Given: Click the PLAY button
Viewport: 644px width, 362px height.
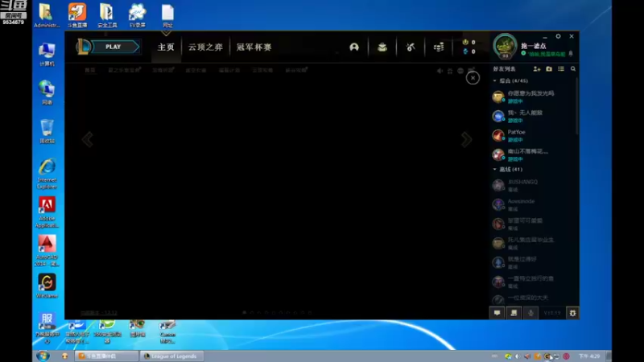Looking at the screenshot, I should point(113,47).
